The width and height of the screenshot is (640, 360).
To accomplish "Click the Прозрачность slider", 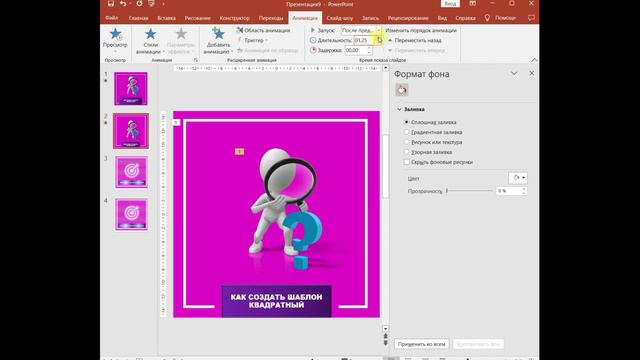I will (469, 191).
